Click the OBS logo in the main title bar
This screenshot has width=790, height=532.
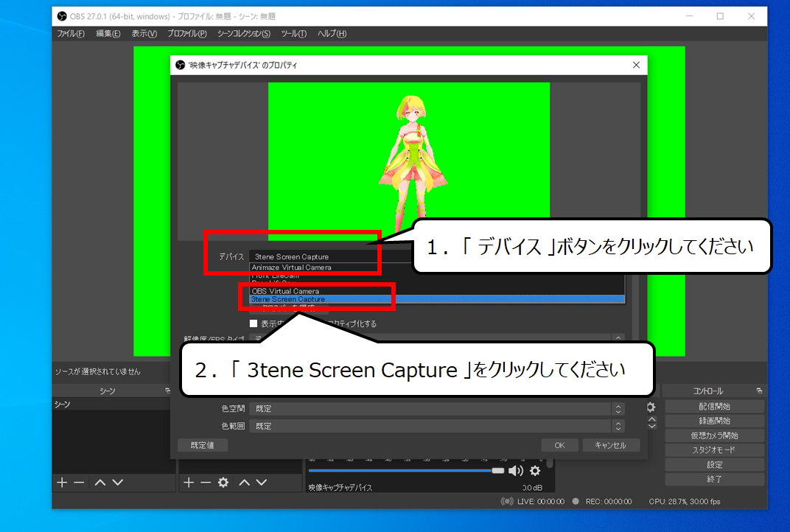click(62, 16)
